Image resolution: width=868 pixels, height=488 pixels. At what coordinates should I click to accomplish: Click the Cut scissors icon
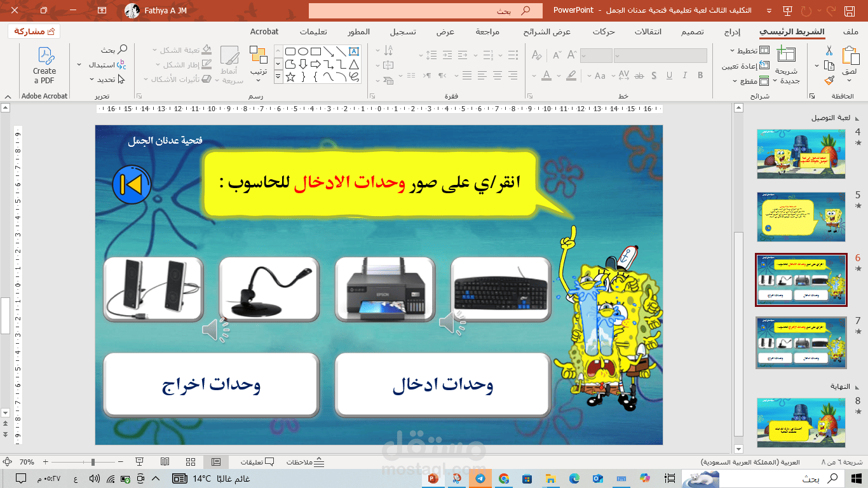(829, 51)
